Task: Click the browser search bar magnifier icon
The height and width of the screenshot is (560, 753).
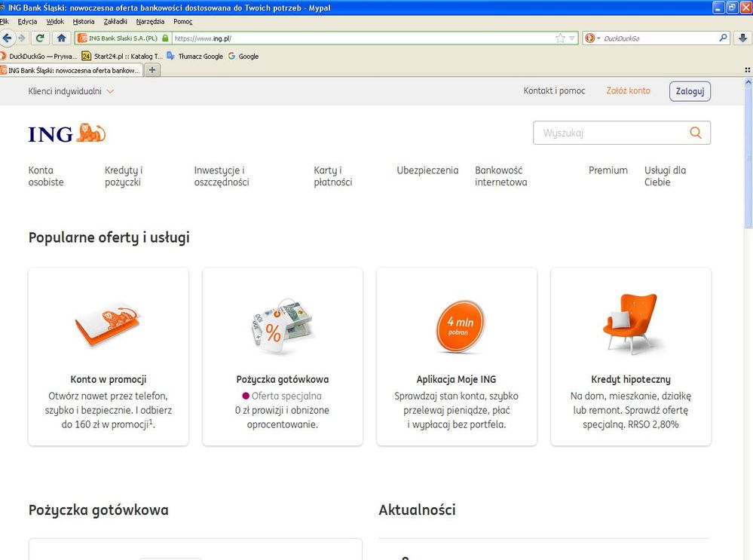Action: tap(723, 38)
